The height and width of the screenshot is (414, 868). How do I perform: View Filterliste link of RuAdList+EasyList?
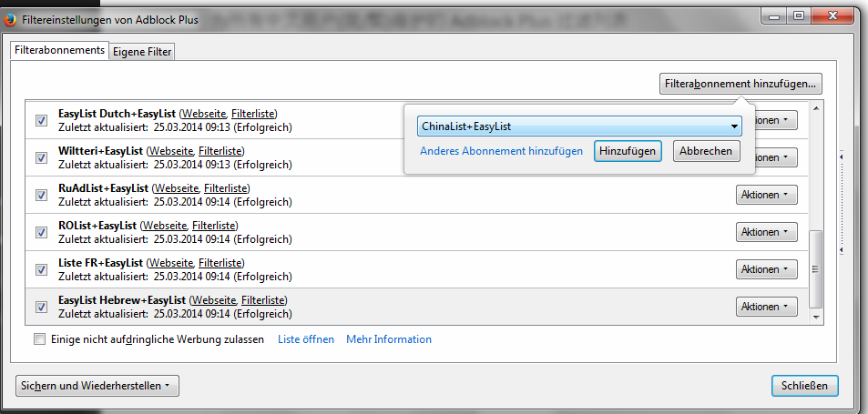click(225, 188)
